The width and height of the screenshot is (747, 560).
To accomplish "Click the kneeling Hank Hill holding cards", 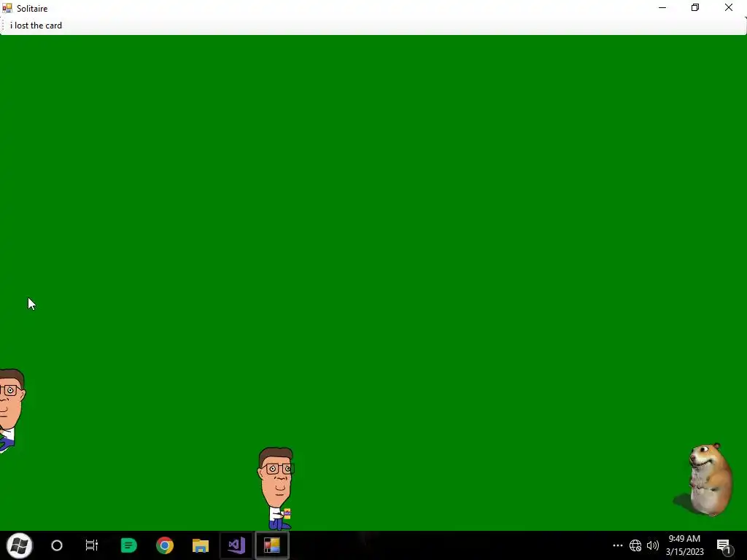I will [276, 489].
